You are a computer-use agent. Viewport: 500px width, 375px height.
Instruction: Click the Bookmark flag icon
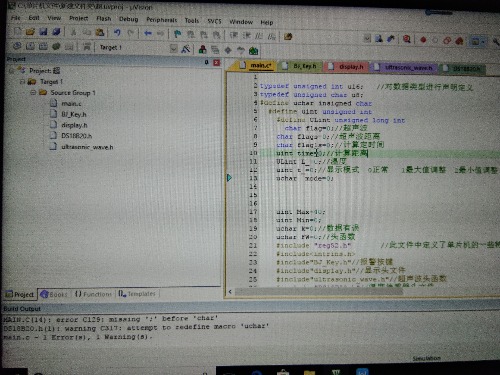(177, 34)
